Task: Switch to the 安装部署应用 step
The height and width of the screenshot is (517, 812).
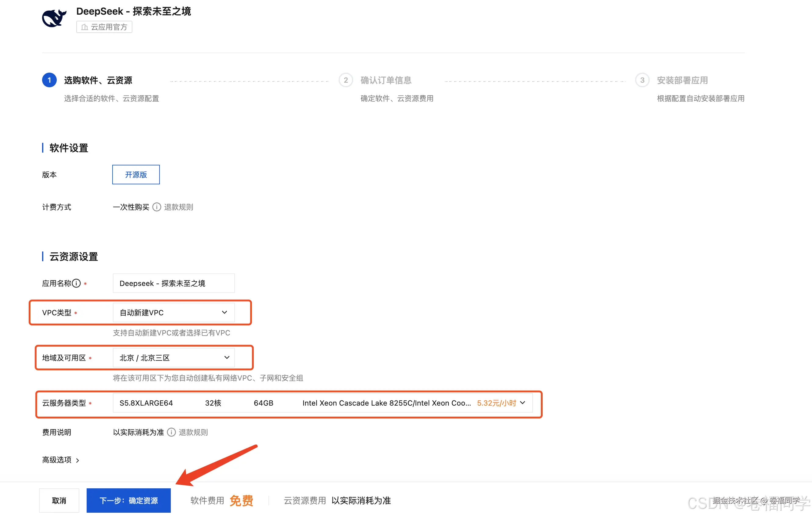Action: click(682, 80)
